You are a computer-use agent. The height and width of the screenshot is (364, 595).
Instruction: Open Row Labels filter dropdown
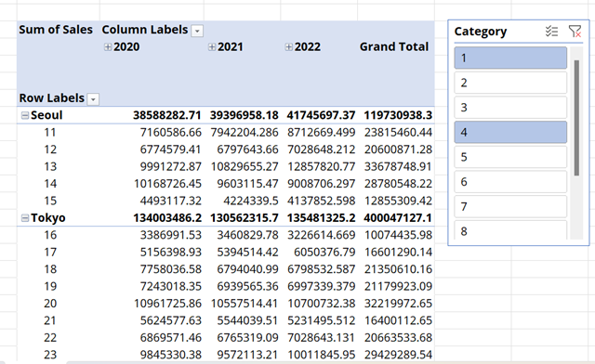point(93,99)
